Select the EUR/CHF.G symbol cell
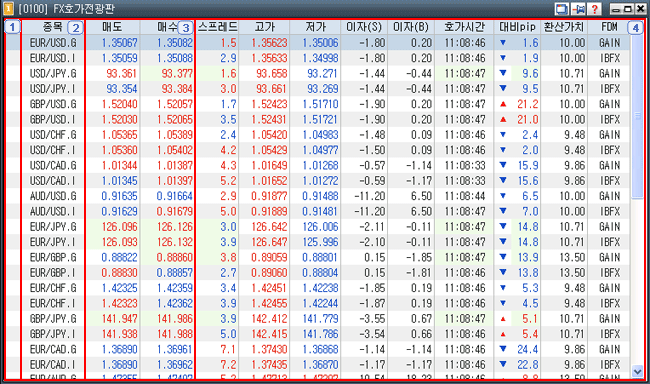This screenshot has width=650, height=384. [x=53, y=288]
